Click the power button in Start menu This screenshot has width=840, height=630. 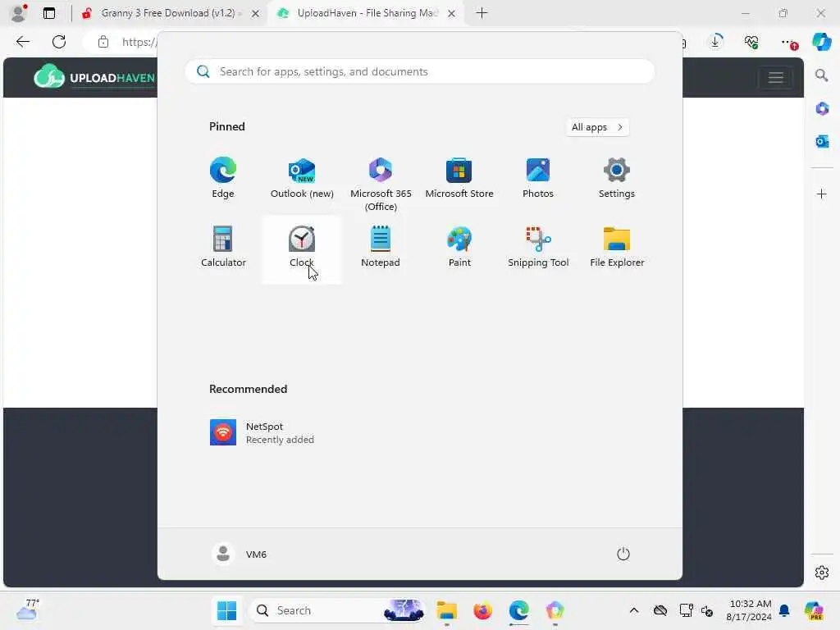point(623,554)
